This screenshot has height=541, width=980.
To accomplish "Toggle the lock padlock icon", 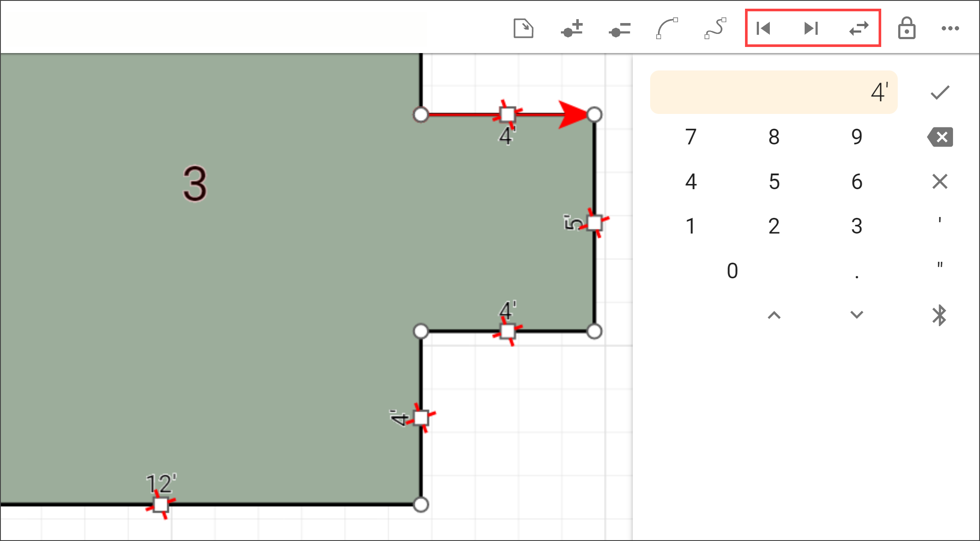I will 906,29.
